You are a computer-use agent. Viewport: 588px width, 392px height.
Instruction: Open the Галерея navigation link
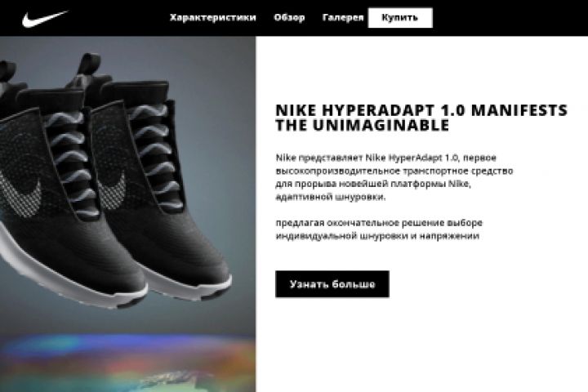pyautogui.click(x=343, y=18)
